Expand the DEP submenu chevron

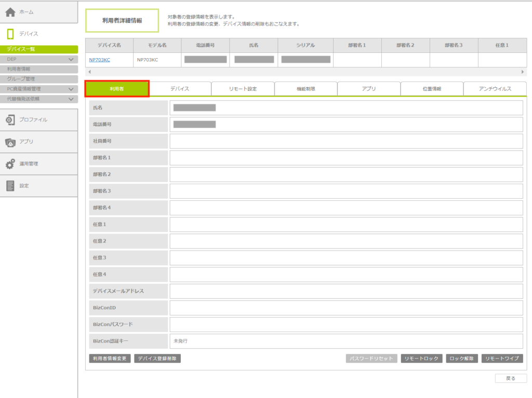coord(71,60)
